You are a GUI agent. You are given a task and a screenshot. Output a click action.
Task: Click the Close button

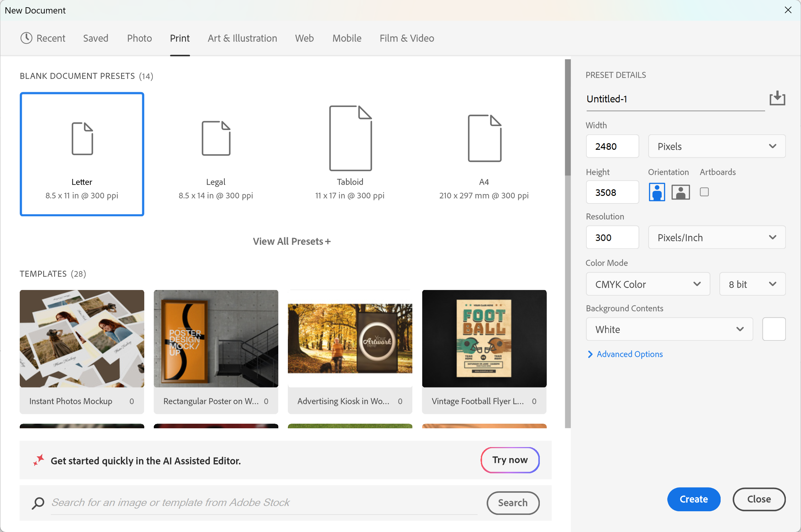pos(759,499)
